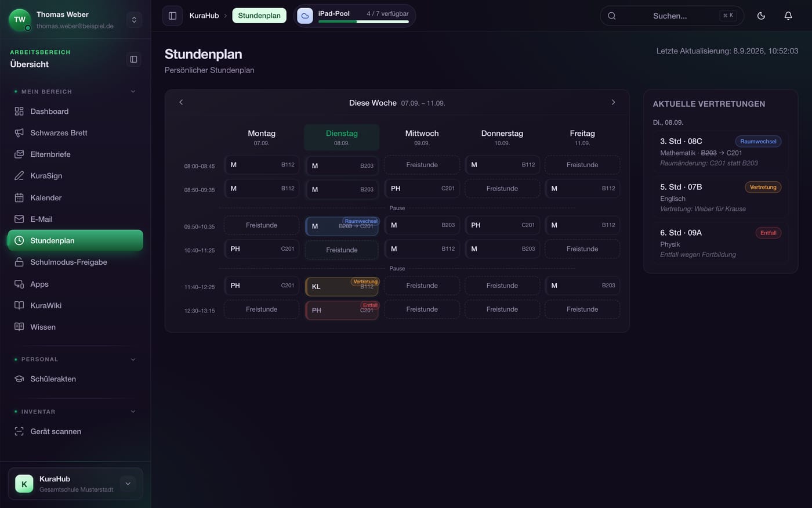The image size is (812, 508).
Task: Open the 5. Std 07B Vertretung card
Action: pyautogui.click(x=720, y=197)
